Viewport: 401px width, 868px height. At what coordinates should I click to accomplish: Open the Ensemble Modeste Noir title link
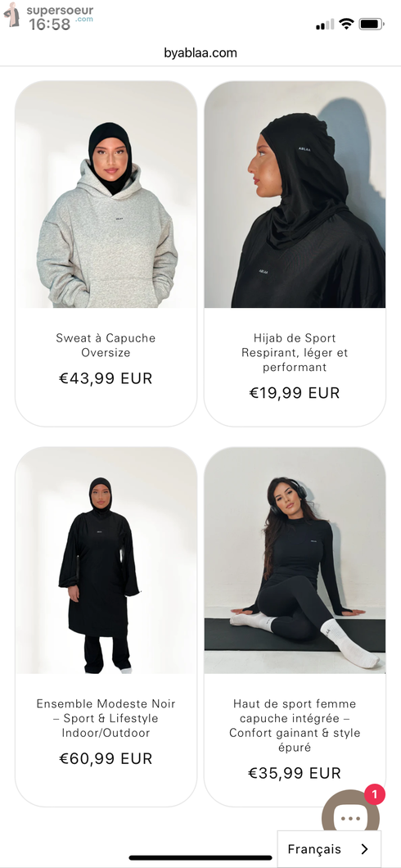(106, 718)
